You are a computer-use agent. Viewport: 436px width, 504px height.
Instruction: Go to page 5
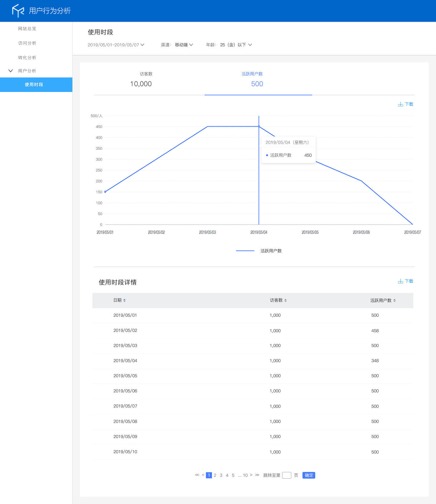(x=233, y=475)
